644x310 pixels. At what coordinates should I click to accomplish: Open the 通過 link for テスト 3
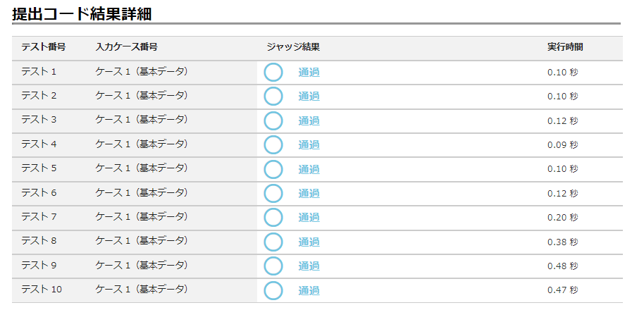point(309,120)
